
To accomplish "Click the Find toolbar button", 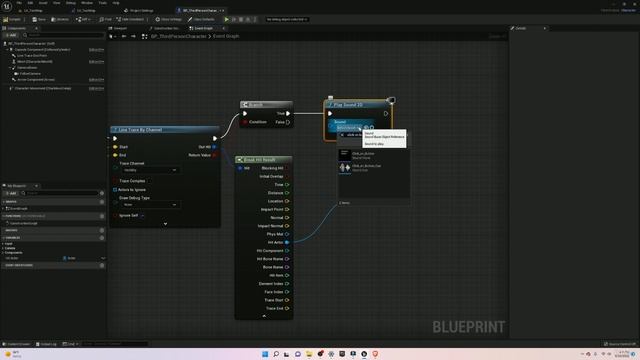I will tap(105, 19).
